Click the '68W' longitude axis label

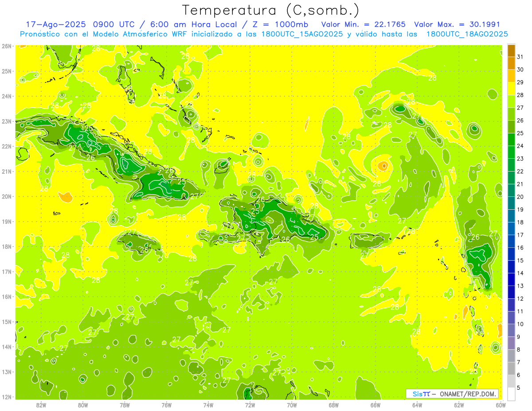333,405
